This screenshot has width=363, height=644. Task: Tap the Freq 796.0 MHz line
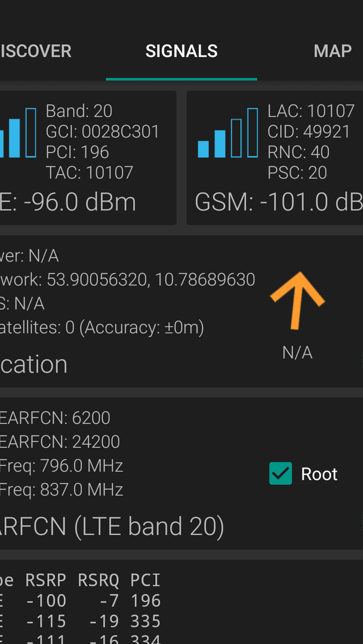tap(61, 466)
